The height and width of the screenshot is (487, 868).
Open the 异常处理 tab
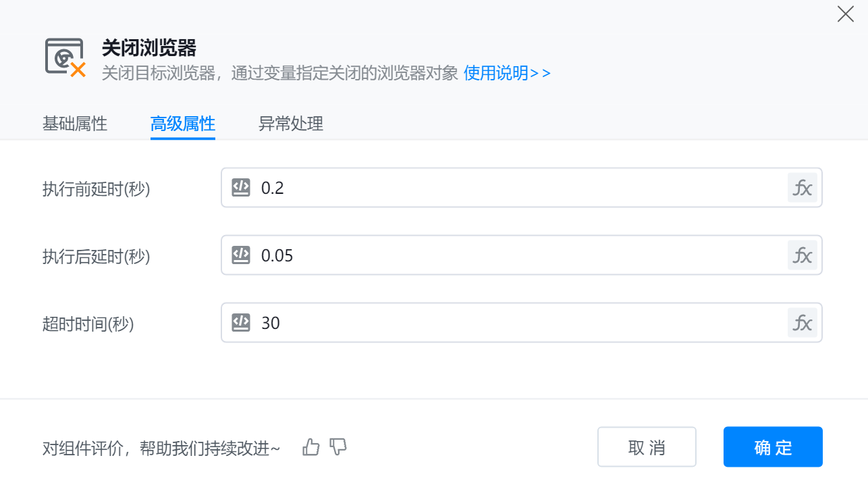291,124
